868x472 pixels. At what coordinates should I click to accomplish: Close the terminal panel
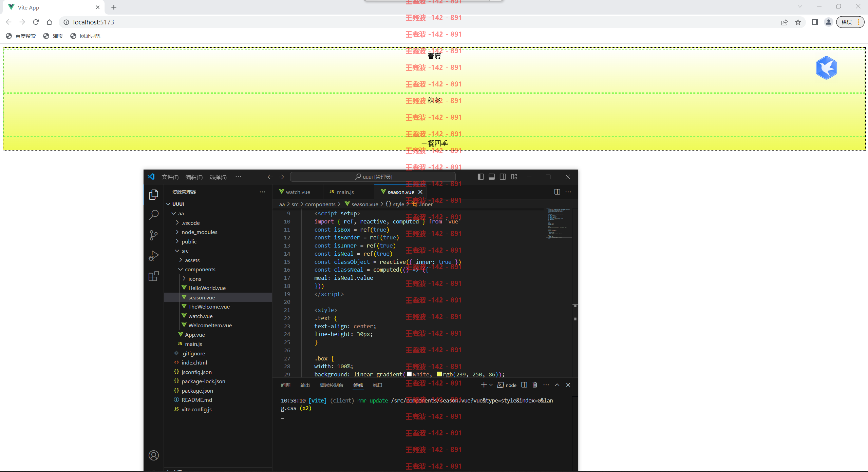pos(568,385)
